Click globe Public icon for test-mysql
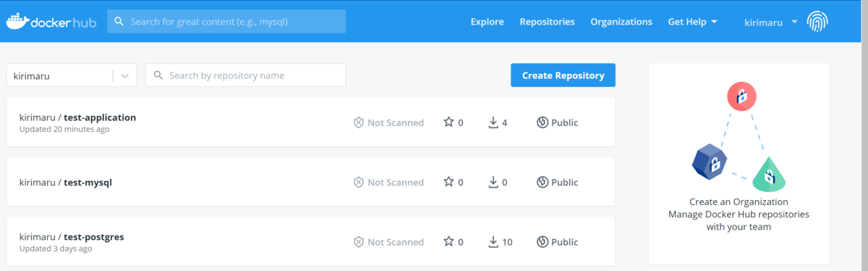Screen dimensions: 868x271 click(x=542, y=183)
